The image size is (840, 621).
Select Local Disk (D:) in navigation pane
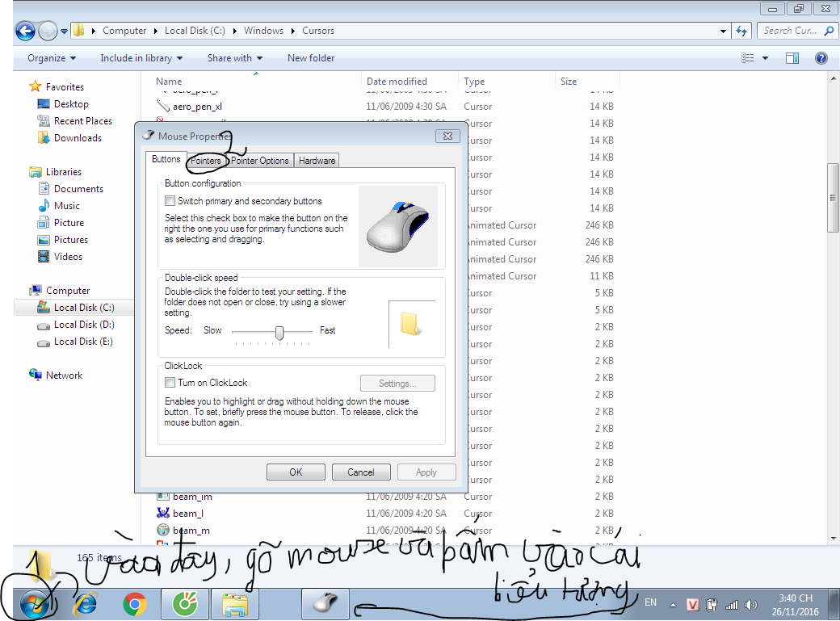(x=83, y=325)
